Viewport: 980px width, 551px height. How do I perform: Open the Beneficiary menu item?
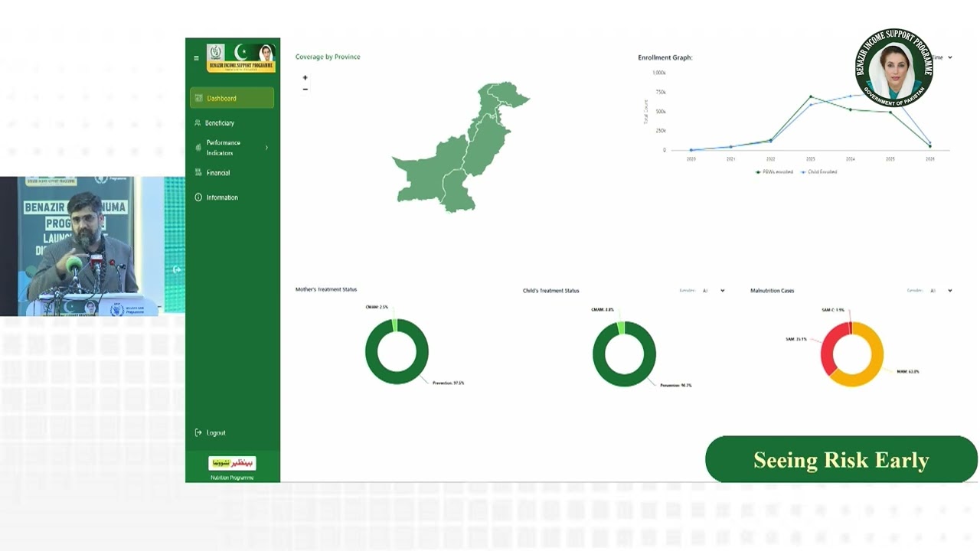coord(220,123)
